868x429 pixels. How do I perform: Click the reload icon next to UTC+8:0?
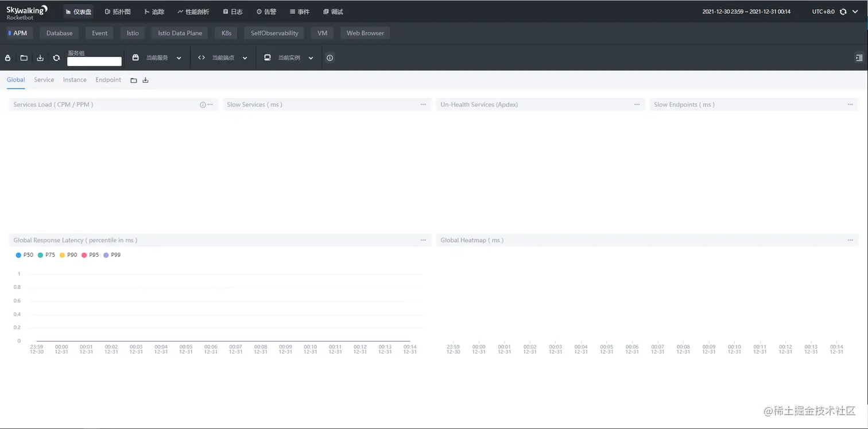843,11
